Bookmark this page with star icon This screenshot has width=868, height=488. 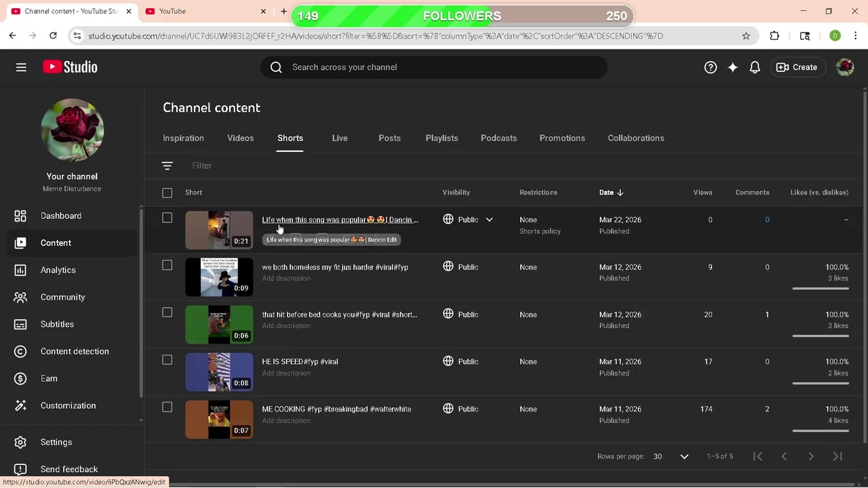click(746, 36)
